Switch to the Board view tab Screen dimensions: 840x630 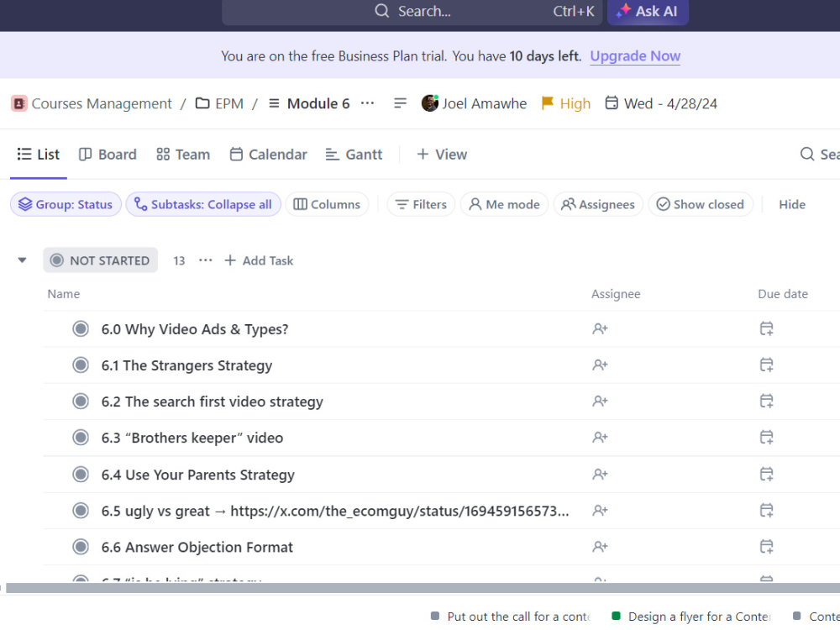(x=108, y=155)
